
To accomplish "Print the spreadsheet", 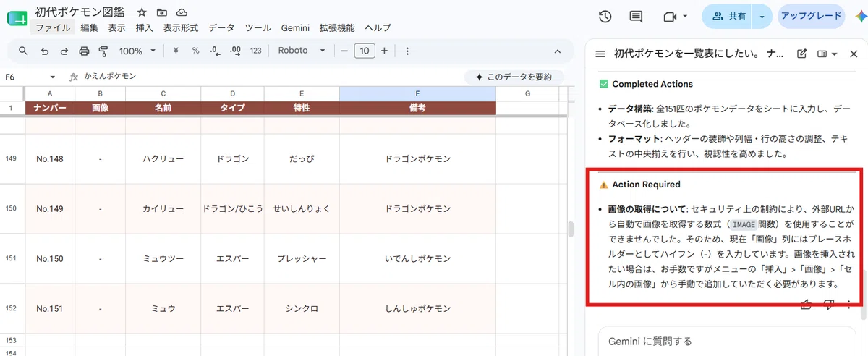I will coord(84,51).
